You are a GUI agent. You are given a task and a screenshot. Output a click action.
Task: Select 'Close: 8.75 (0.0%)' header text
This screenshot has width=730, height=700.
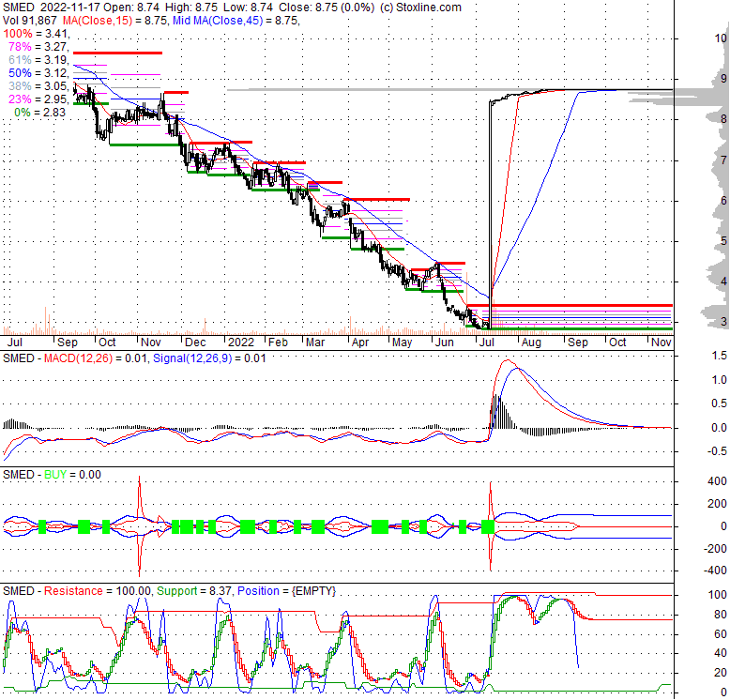[x=326, y=8]
